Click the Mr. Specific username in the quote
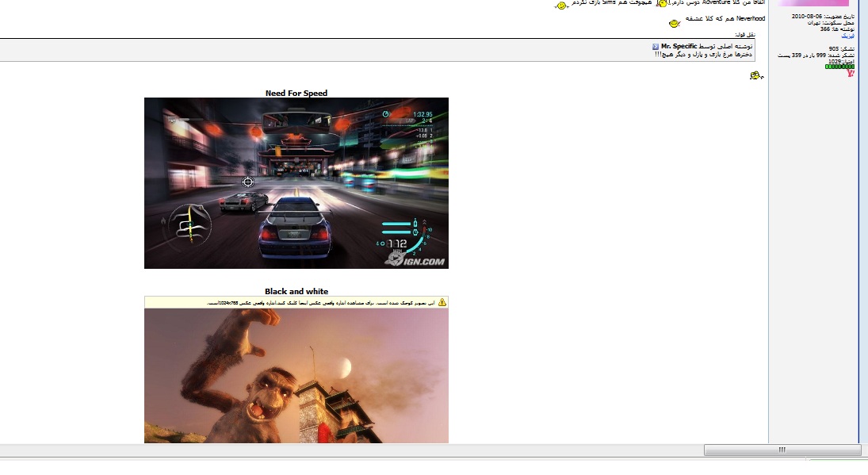This screenshot has height=475, width=868. point(678,47)
